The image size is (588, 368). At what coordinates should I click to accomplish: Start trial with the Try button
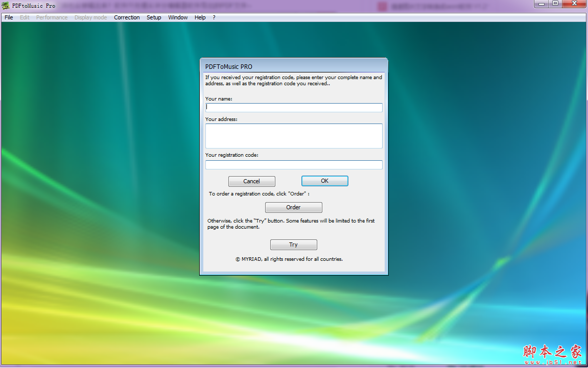coord(293,244)
